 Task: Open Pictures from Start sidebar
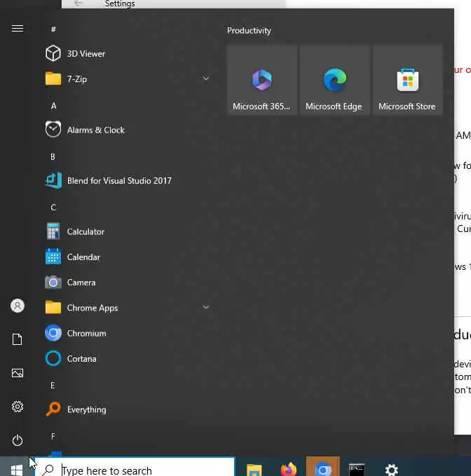(x=18, y=373)
